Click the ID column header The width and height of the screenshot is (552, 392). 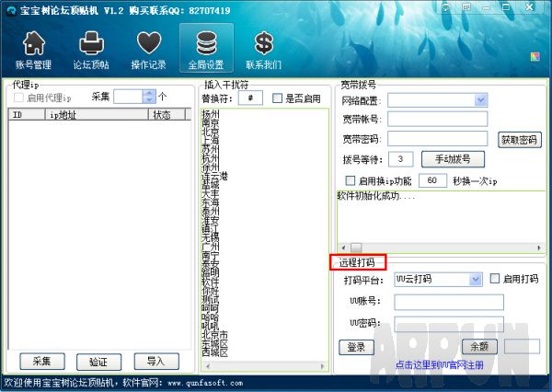coord(27,114)
